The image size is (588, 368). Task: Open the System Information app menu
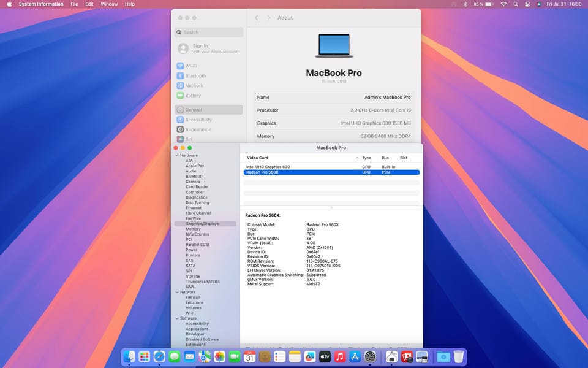(x=41, y=4)
